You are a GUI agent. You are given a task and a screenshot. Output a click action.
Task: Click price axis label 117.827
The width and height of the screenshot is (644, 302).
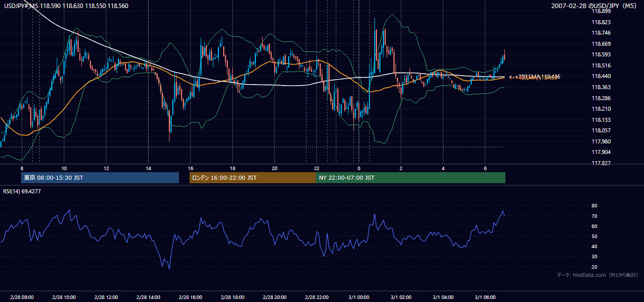point(600,163)
